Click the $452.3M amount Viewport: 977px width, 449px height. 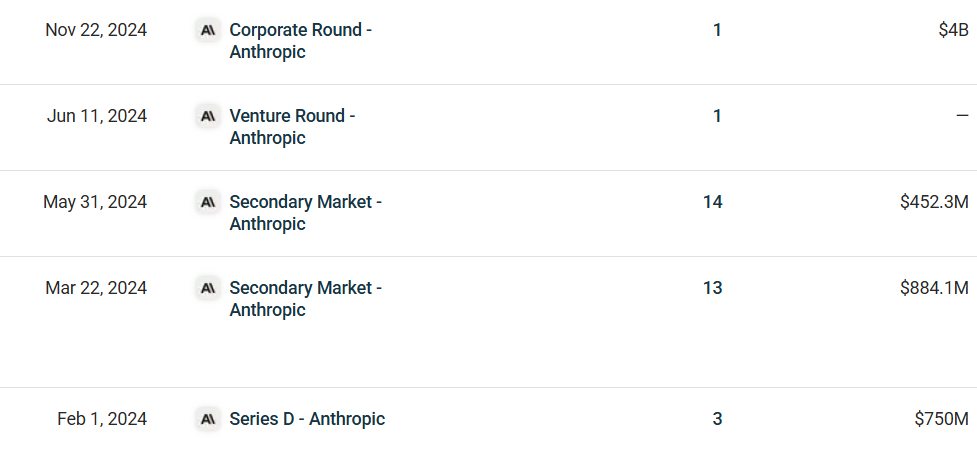click(935, 202)
